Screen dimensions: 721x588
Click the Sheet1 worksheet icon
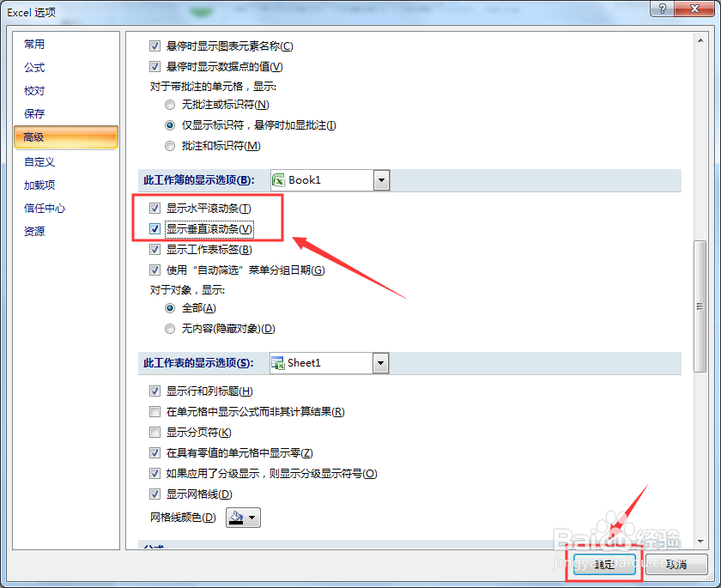(277, 362)
